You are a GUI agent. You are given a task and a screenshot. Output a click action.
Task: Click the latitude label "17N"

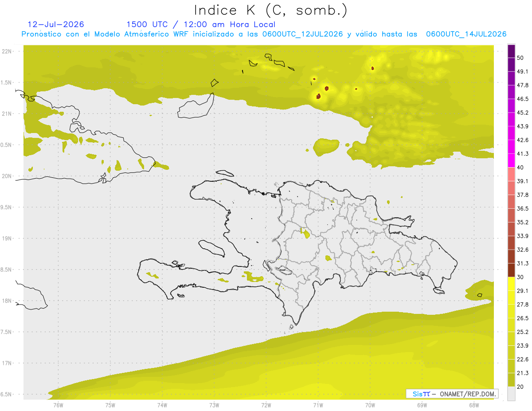(x=7, y=364)
